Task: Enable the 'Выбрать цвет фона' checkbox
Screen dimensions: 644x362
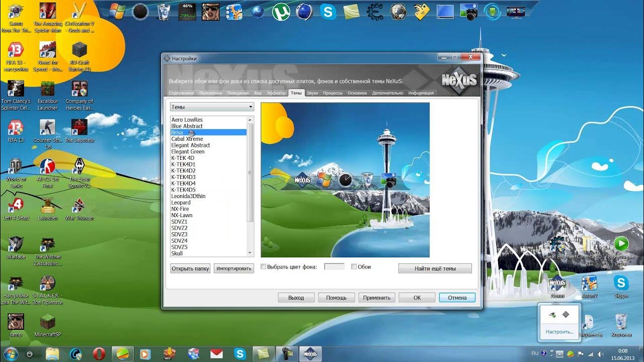Action: 264,267
